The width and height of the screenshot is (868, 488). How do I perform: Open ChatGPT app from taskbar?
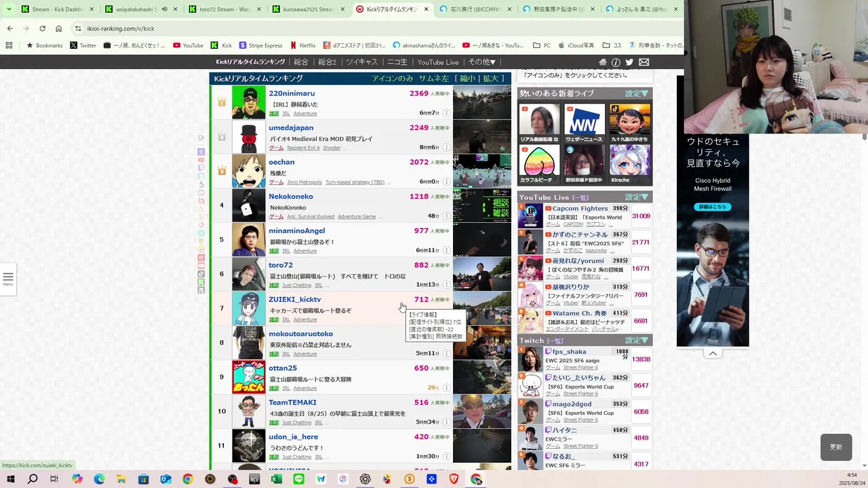pos(366,479)
